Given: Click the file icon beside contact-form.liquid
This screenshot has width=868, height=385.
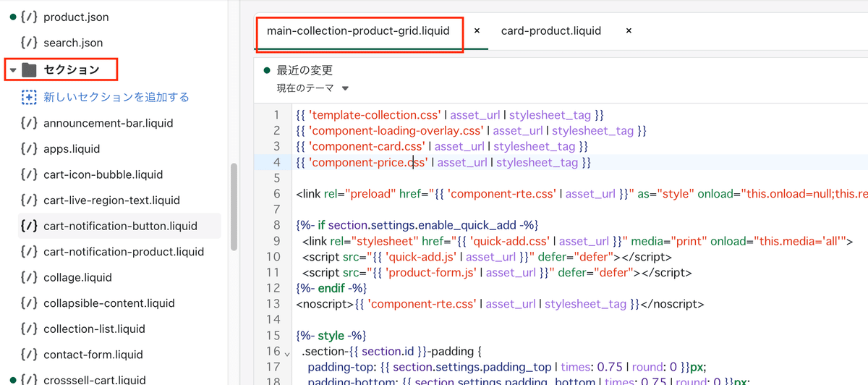Looking at the screenshot, I should [29, 355].
